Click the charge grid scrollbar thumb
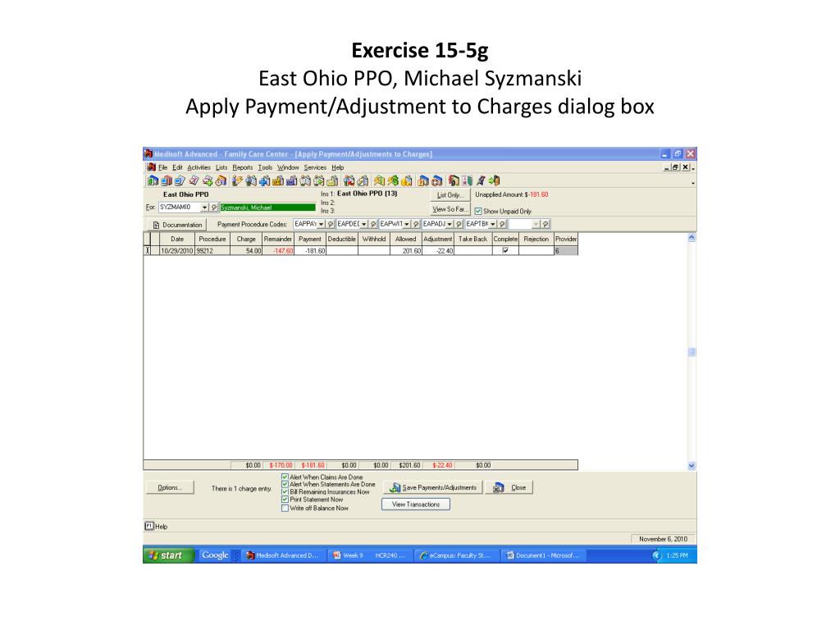840x630 pixels. pos(692,352)
